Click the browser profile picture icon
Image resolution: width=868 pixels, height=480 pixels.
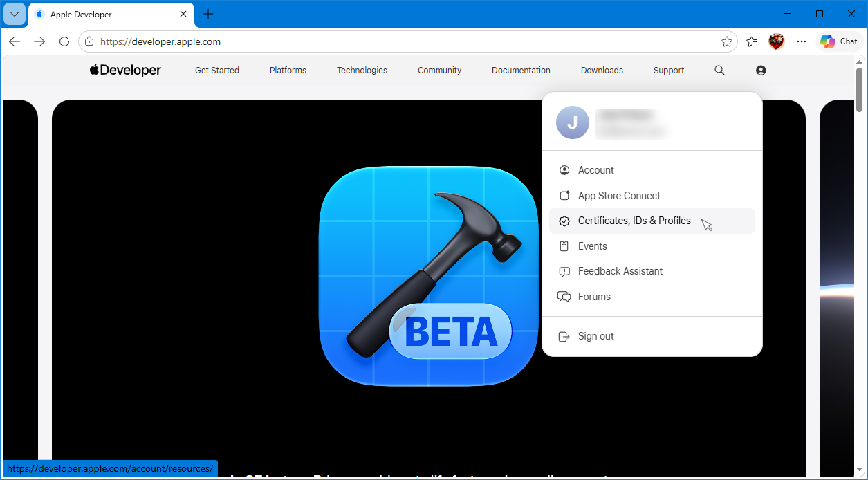click(x=777, y=41)
